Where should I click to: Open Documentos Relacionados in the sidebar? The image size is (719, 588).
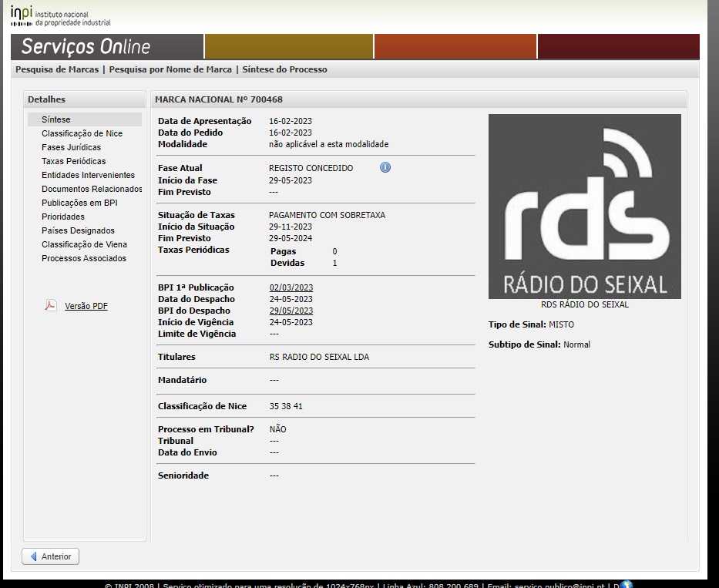tap(92, 189)
